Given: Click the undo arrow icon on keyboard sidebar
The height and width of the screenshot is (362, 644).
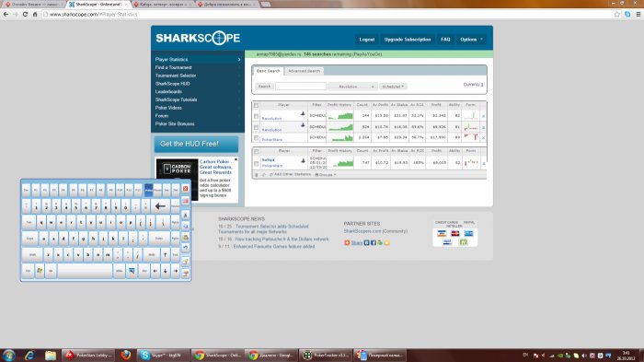Looking at the screenshot, I should pos(185,248).
